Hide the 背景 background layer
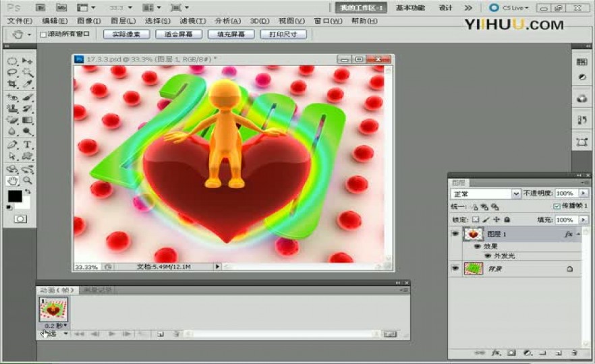595x364 pixels. (x=455, y=268)
